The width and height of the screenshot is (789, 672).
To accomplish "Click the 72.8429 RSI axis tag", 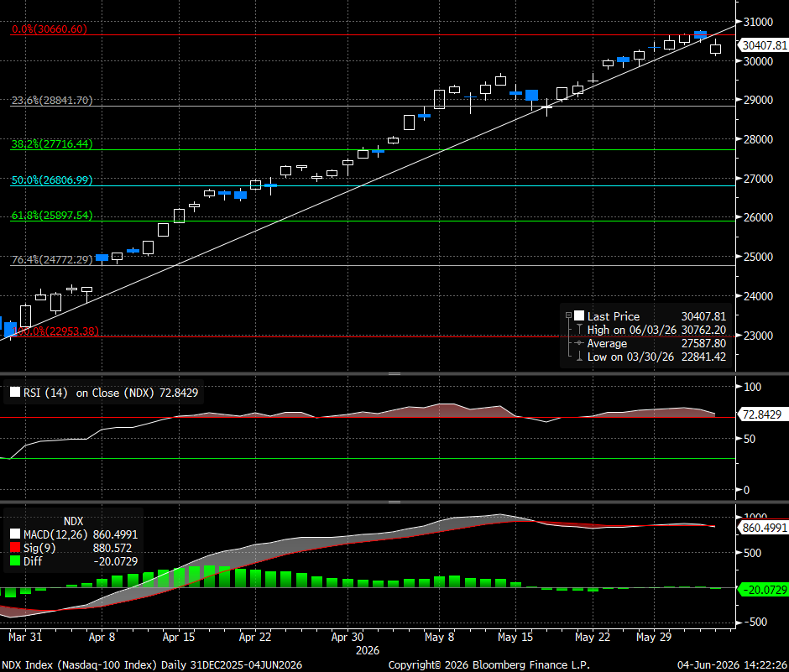I will click(x=762, y=414).
